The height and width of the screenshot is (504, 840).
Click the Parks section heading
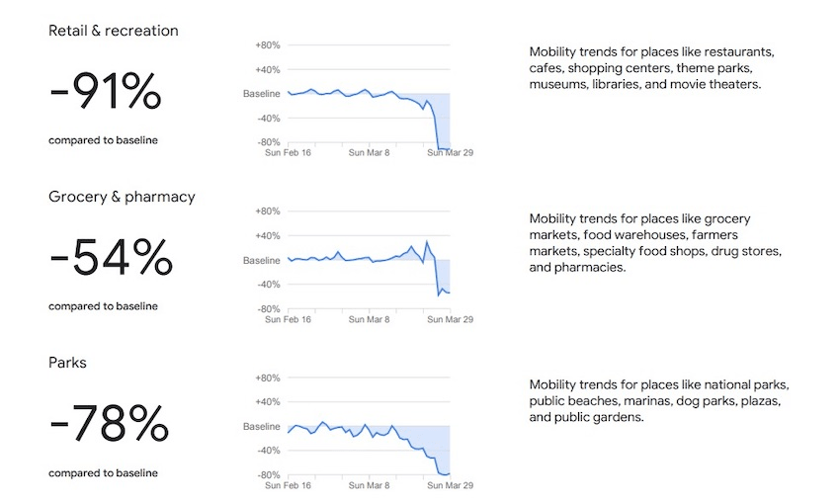coord(67,363)
